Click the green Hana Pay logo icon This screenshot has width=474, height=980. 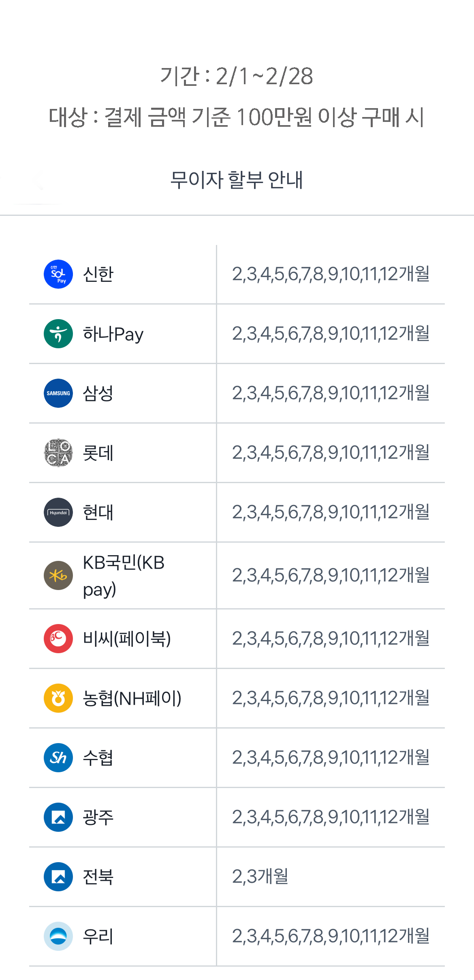(x=58, y=334)
